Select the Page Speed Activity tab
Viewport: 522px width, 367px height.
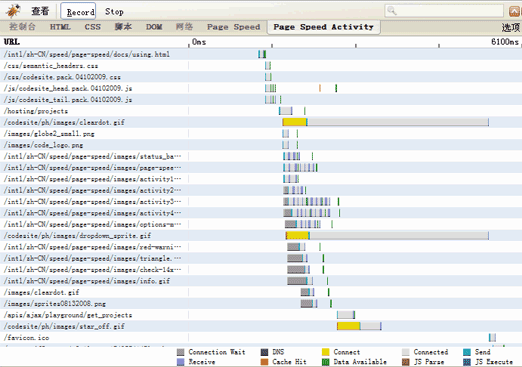click(323, 27)
